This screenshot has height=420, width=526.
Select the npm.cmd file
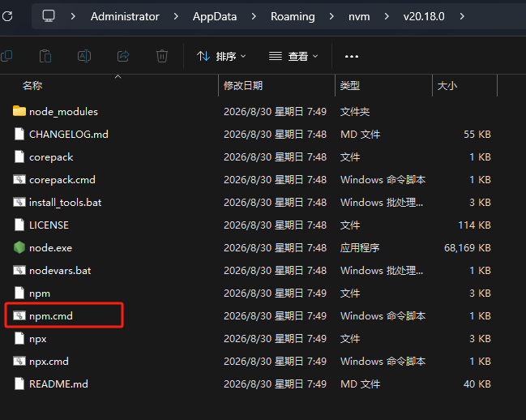pos(50,315)
